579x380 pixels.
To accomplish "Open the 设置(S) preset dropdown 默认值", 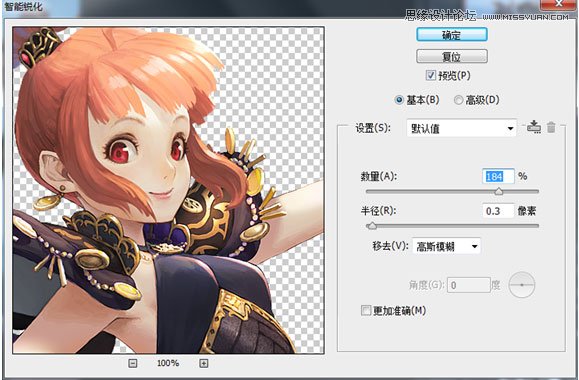I will coord(461,128).
